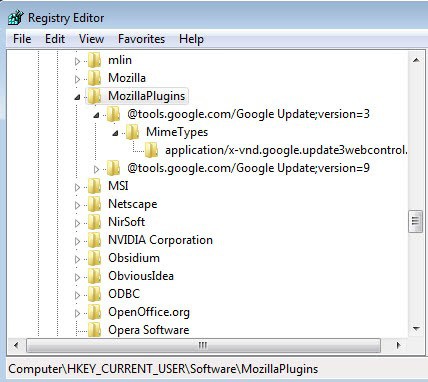The height and width of the screenshot is (382, 428).
Task: Click the MimeTypes folder icon
Action: tap(133, 132)
